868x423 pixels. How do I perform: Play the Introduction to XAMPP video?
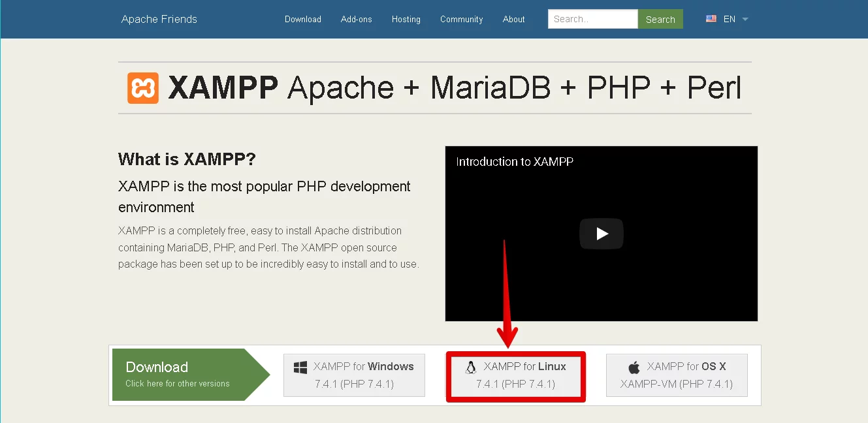coord(602,234)
